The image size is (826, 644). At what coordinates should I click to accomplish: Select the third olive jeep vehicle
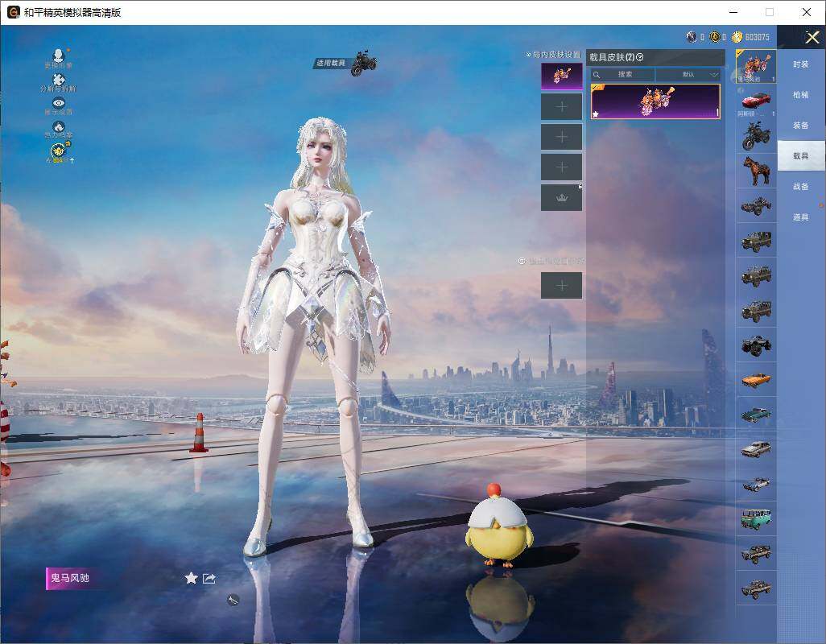756,310
